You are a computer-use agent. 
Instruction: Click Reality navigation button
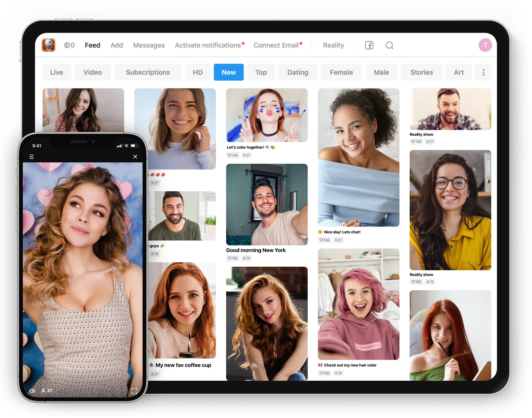point(333,45)
